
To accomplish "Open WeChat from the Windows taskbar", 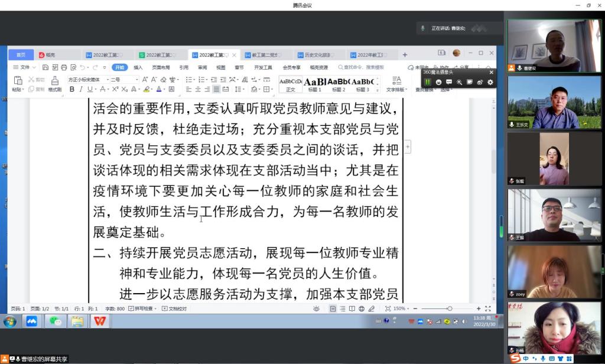I will (56, 321).
